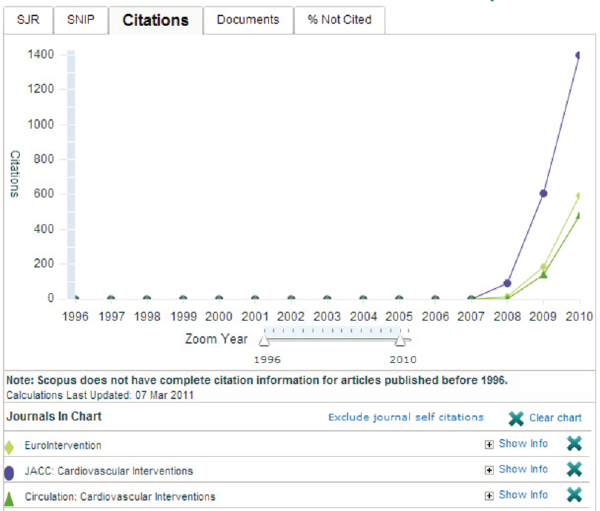Click the right Zoom Year slider handle
The width and height of the screenshot is (600, 511).
[x=400, y=341]
